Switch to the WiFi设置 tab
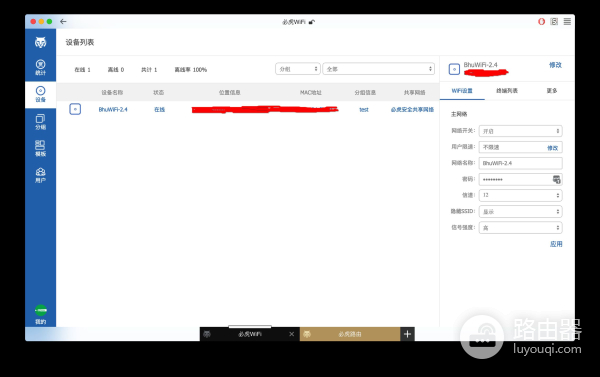600x377 pixels. pos(462,91)
